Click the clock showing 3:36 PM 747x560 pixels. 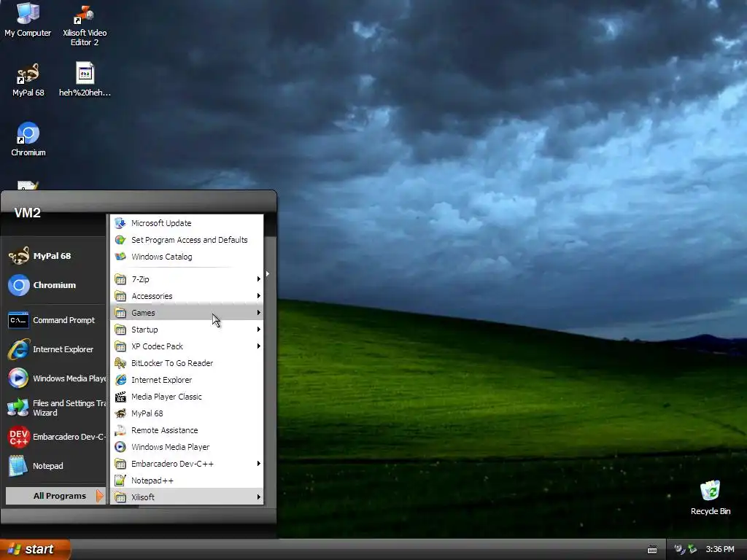click(720, 549)
